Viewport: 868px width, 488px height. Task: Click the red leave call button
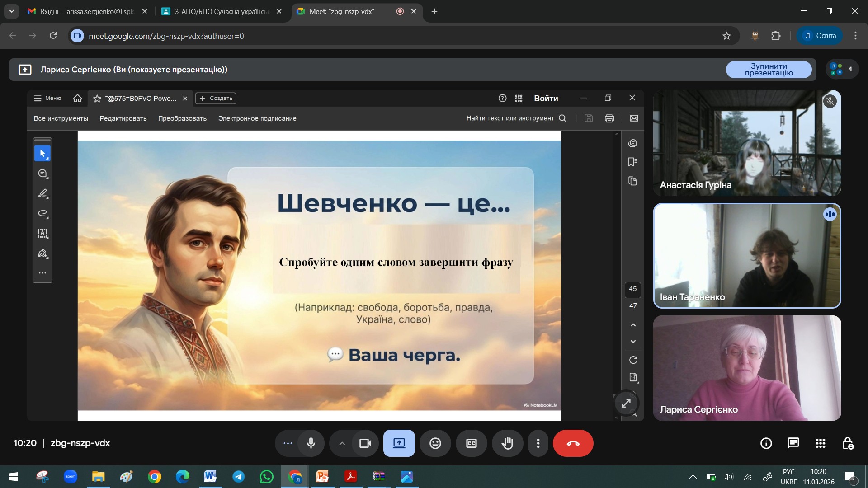[x=573, y=443]
